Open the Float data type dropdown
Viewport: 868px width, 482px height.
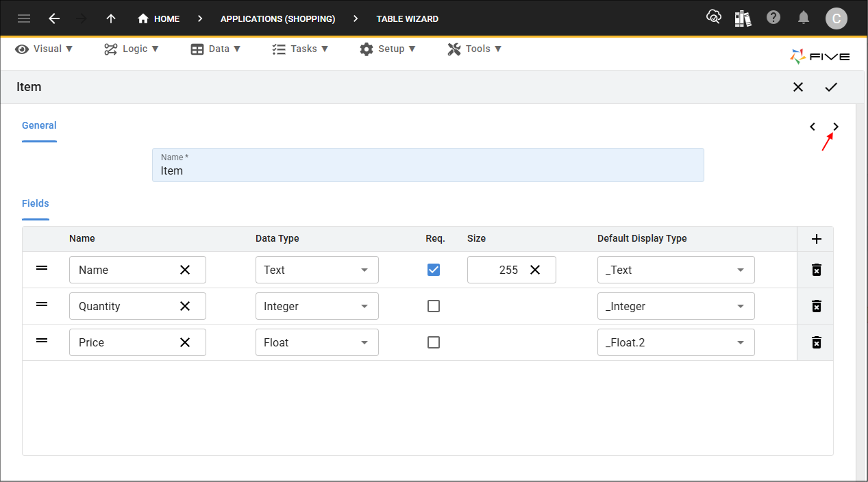pyautogui.click(x=317, y=342)
